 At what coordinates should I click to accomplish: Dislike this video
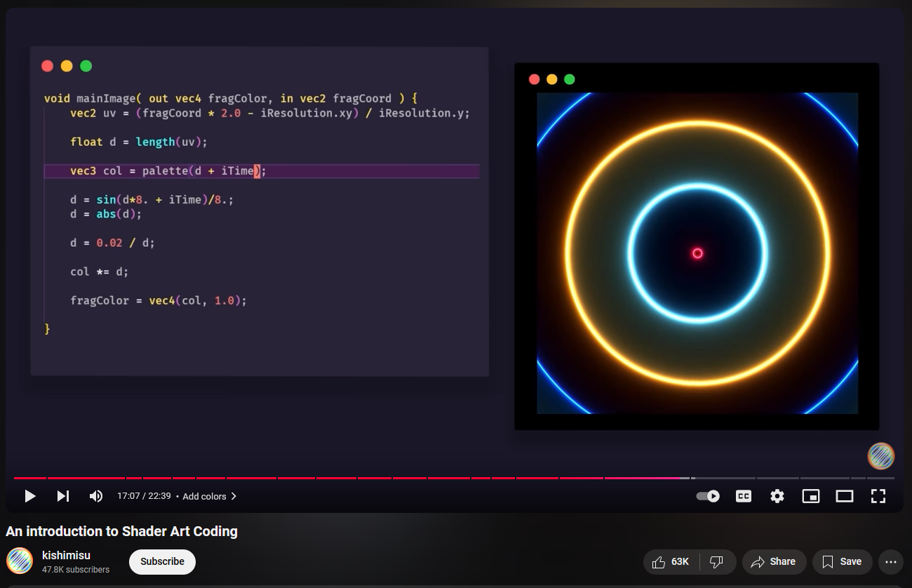[716, 562]
